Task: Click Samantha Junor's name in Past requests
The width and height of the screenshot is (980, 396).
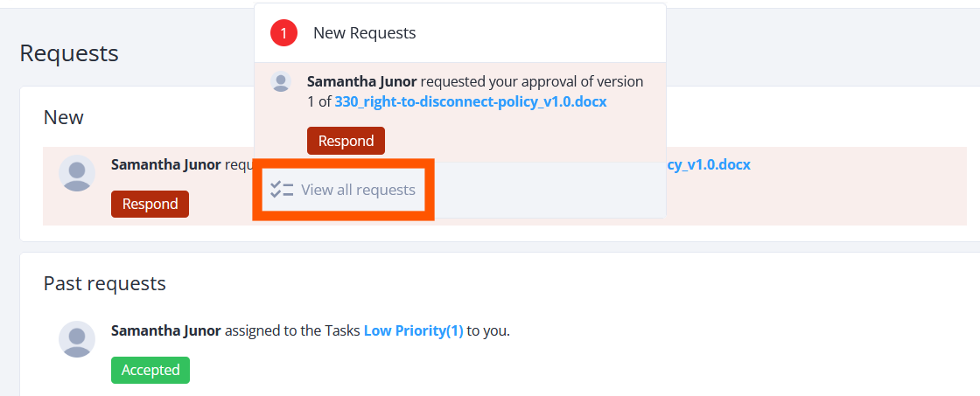Action: pyautogui.click(x=165, y=330)
